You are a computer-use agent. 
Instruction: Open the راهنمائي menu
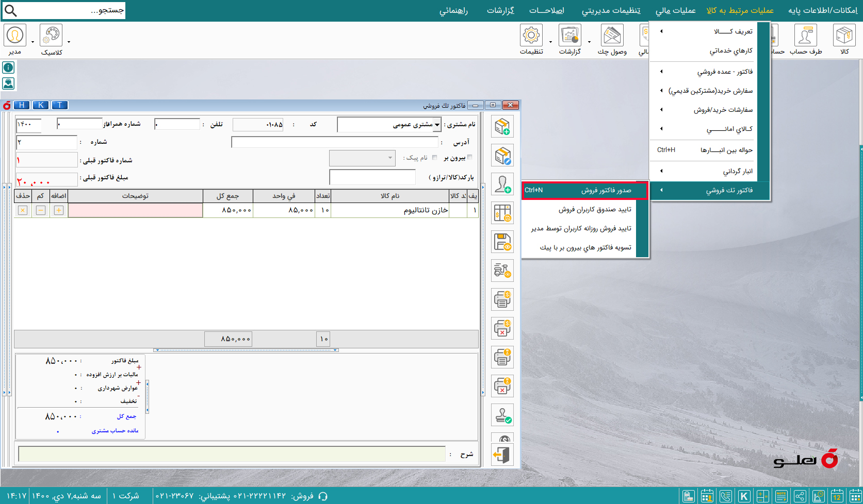(453, 10)
